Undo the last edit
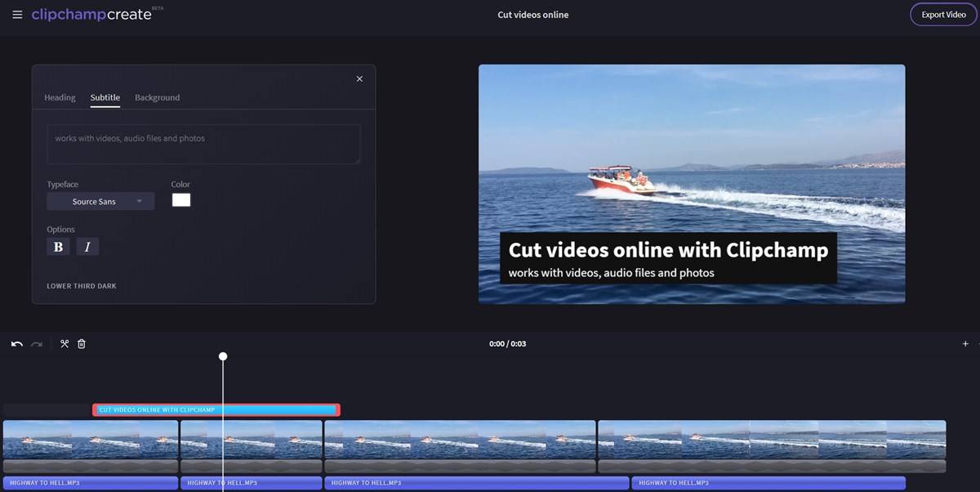 pos(16,343)
